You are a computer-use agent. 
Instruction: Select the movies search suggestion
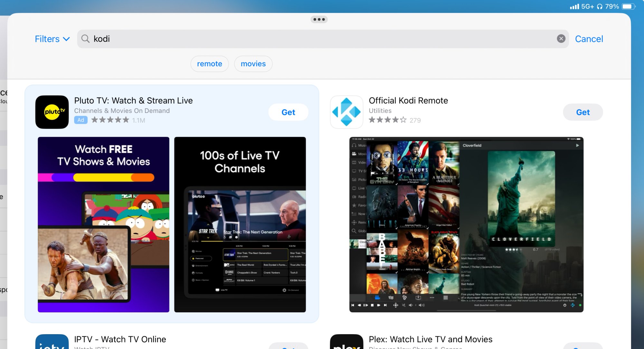[x=253, y=64]
